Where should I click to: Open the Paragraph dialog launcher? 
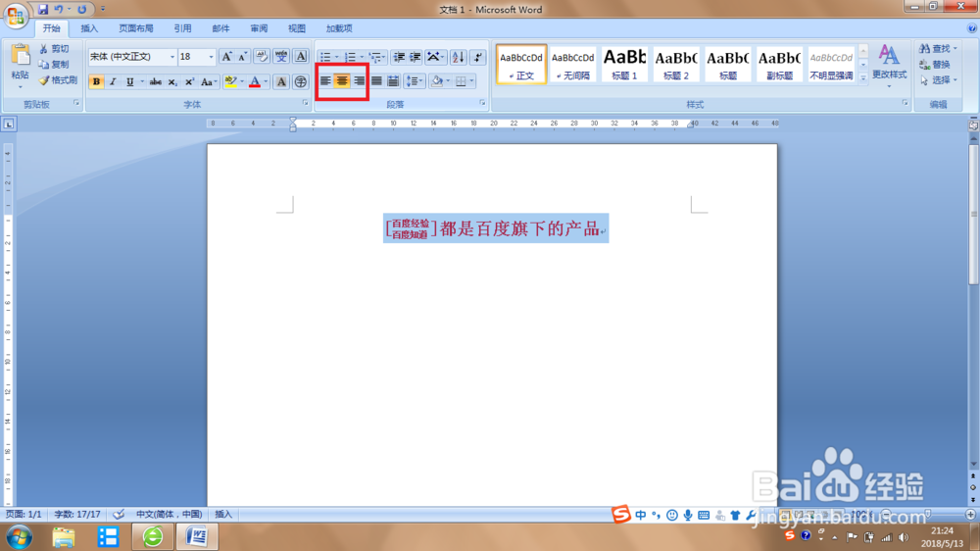(x=482, y=103)
